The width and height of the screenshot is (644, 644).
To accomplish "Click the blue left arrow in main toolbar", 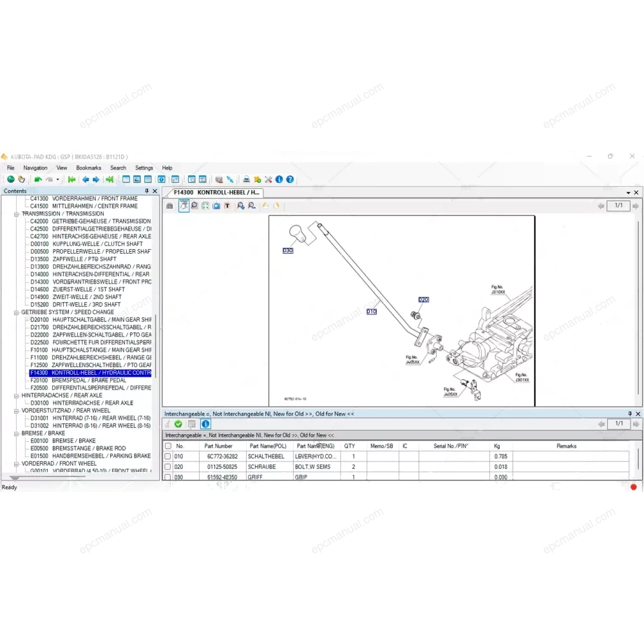I will (86, 180).
